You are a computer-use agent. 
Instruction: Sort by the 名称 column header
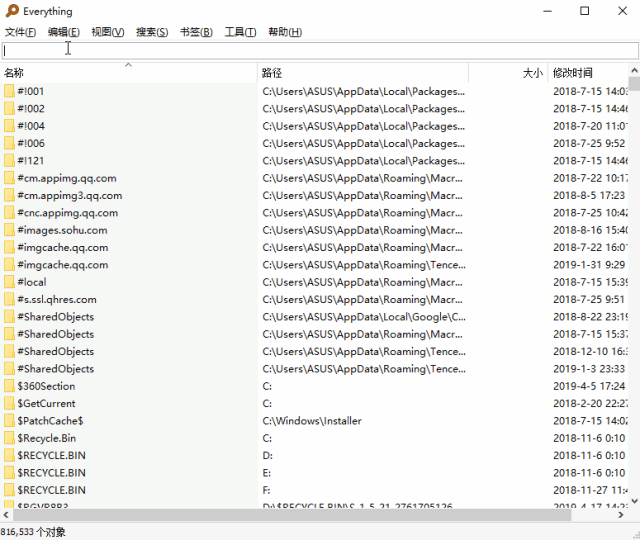point(129,73)
